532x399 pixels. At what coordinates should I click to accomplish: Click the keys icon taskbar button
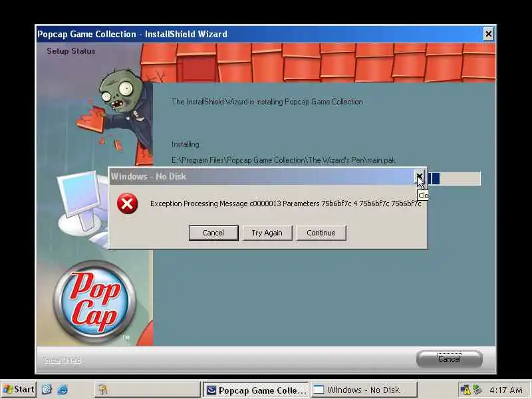pos(147,390)
